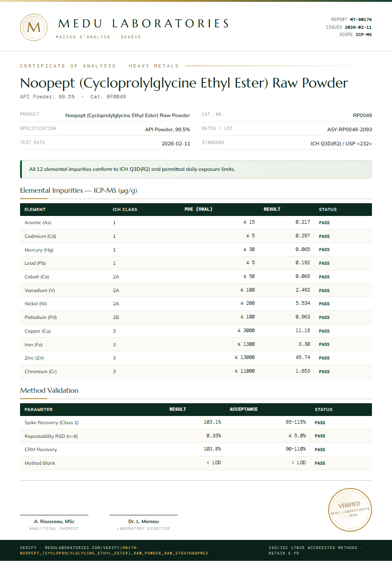This screenshot has height=575, width=392.
Task: Click Vanadium (V) row label
Action: coord(40,290)
